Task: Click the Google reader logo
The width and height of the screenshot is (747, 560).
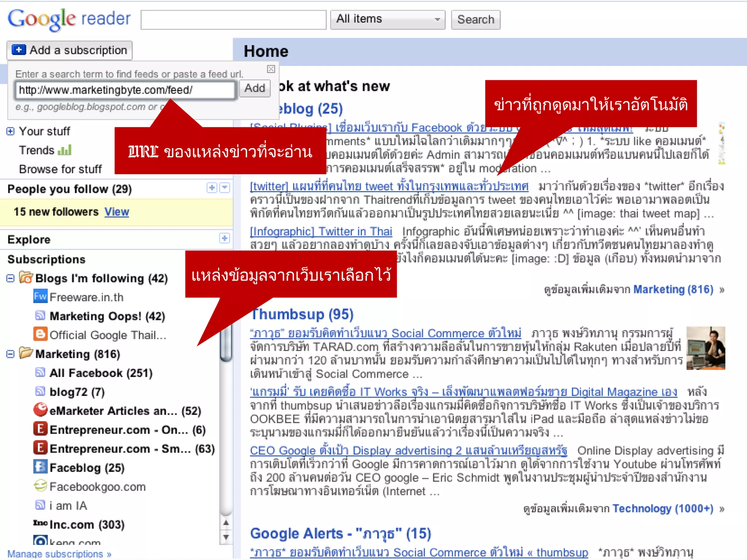Action: click(x=69, y=19)
